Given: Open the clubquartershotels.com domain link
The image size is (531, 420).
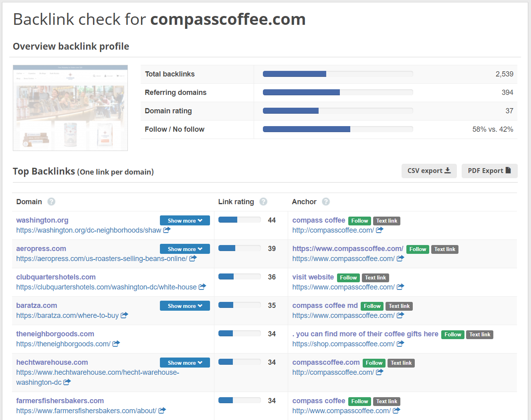Looking at the screenshot, I should click(x=56, y=277).
